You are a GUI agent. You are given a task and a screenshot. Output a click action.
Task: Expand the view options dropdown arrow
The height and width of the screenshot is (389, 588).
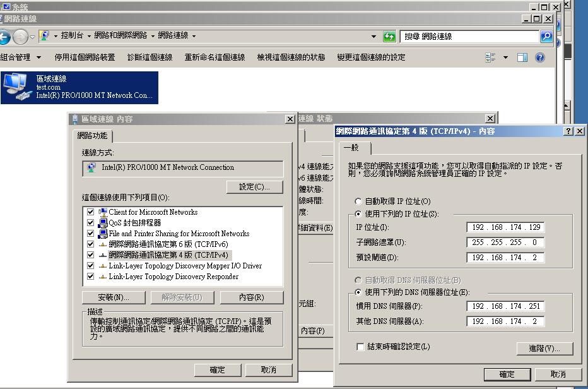pyautogui.click(x=505, y=57)
